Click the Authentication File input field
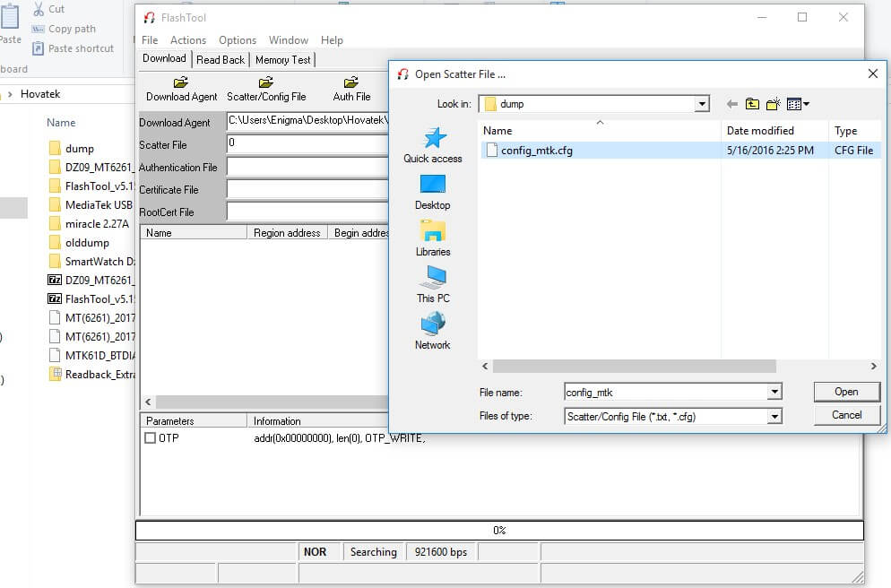Image resolution: width=891 pixels, height=588 pixels. 307,167
